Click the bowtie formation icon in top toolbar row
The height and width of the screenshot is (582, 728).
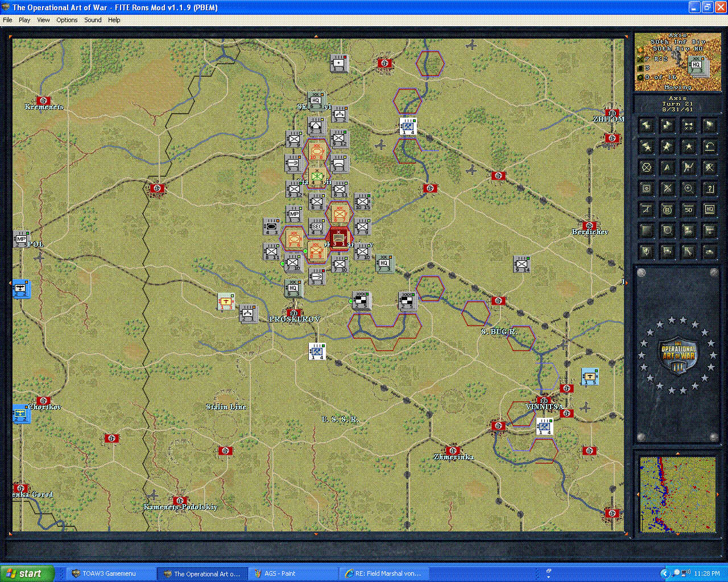point(688,125)
